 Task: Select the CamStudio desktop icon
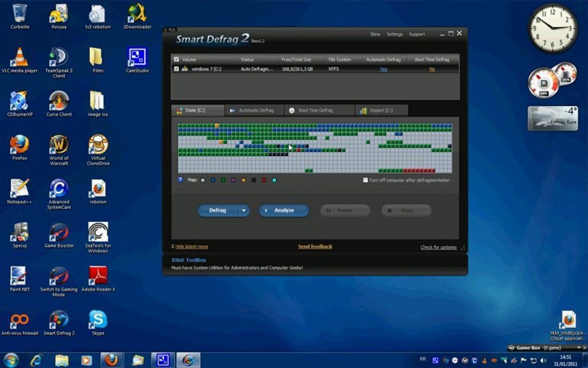tap(137, 60)
